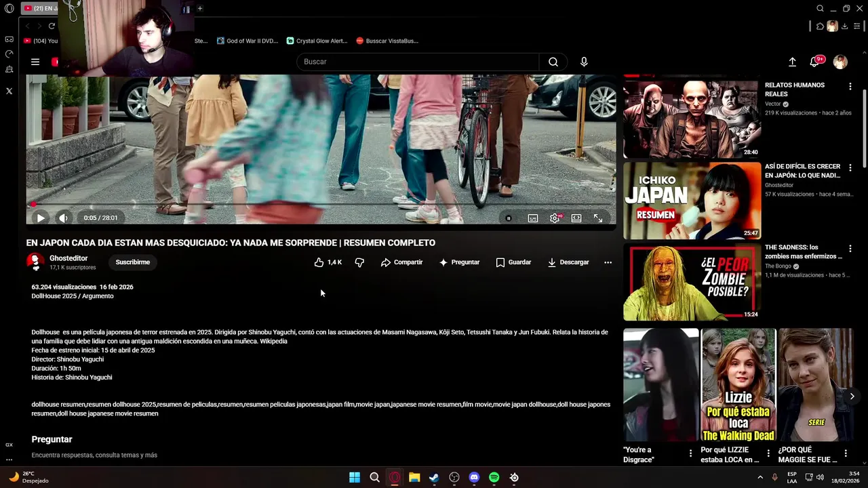Open the Ghosteditor channel name link
Viewport: 868px width, 488px height.
(68, 258)
